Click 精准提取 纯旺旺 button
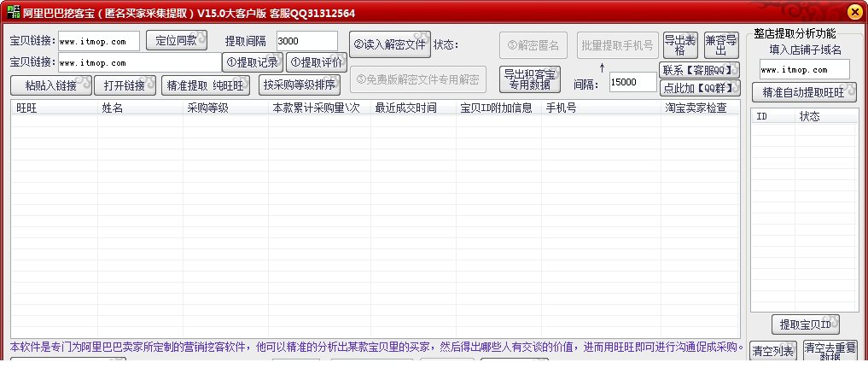This screenshot has height=374, width=868. [x=206, y=85]
